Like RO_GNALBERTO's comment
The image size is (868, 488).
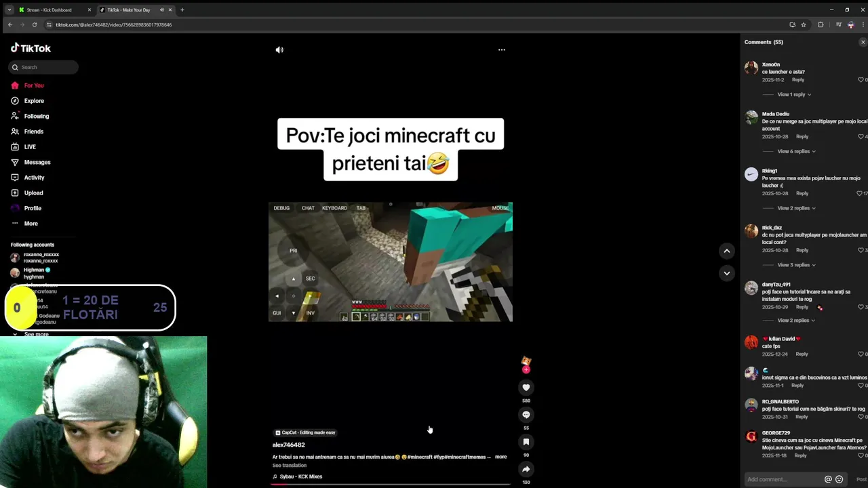click(x=861, y=417)
